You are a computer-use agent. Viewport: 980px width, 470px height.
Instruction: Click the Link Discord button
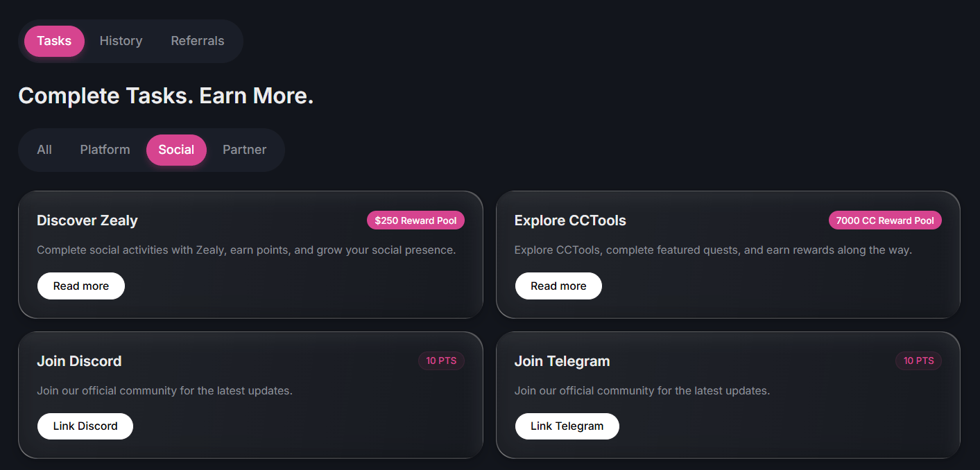tap(85, 426)
